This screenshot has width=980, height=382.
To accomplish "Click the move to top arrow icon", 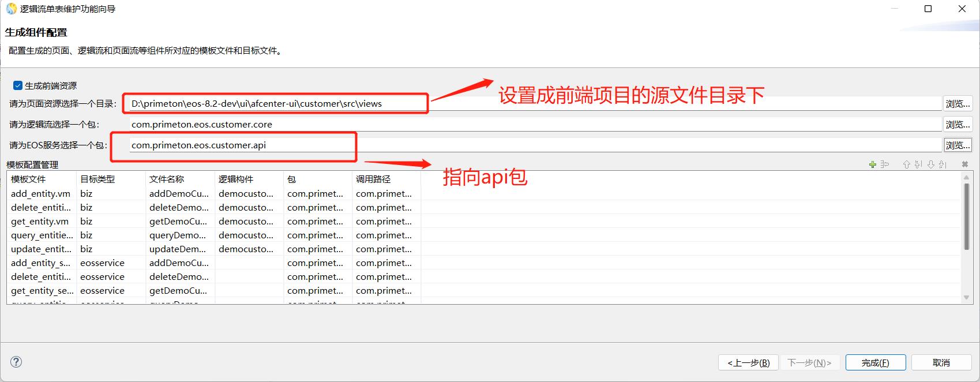I will tap(918, 165).
